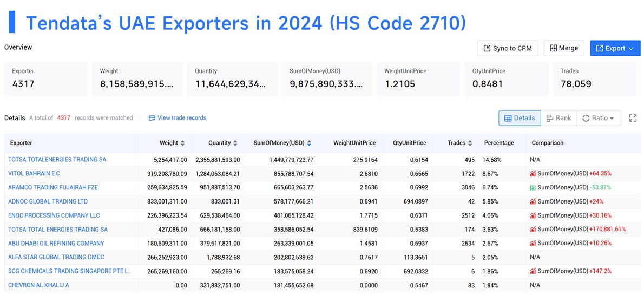Click N/A comparison for CHEVRON AL KHALIJ

pyautogui.click(x=535, y=285)
